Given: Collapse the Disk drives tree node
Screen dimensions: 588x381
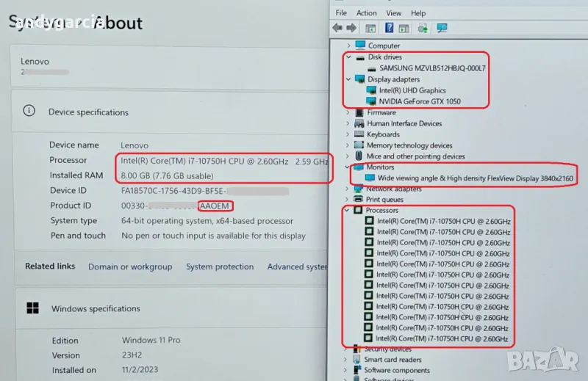Looking at the screenshot, I should pos(348,57).
